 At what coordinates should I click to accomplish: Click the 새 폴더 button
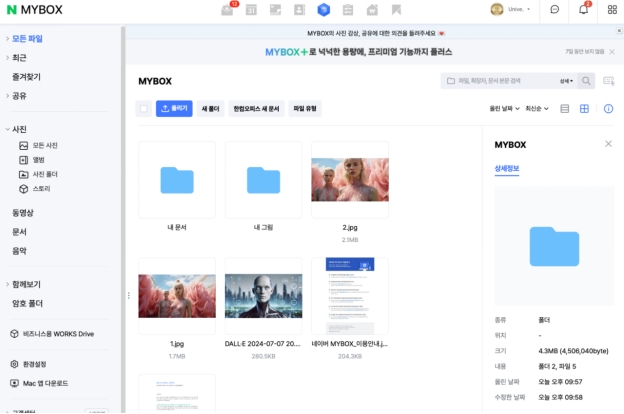[x=211, y=109]
